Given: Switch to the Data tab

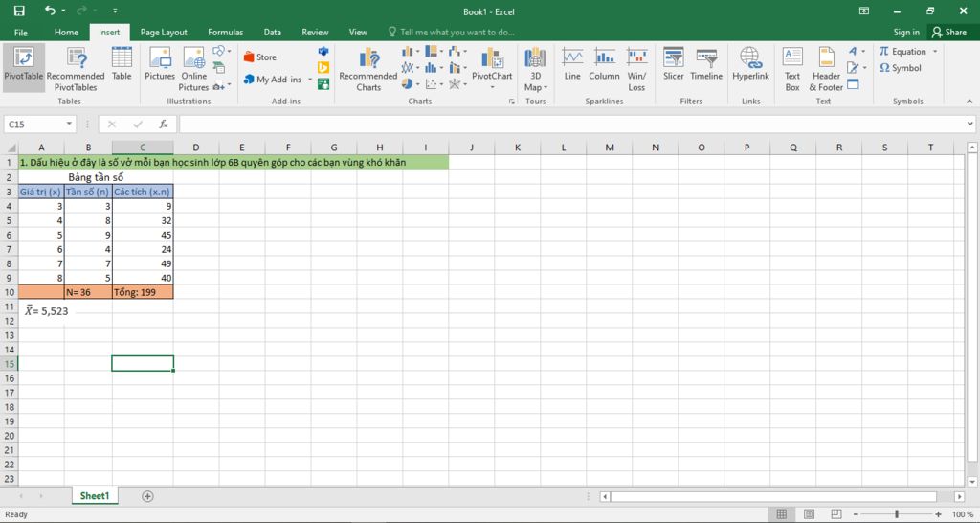Looking at the screenshot, I should [x=272, y=32].
